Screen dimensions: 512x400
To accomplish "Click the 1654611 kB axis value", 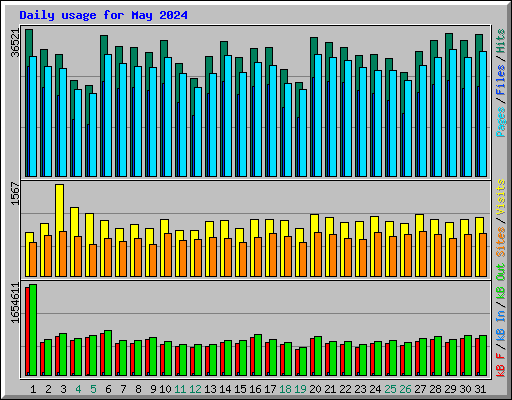I will click(15, 303).
